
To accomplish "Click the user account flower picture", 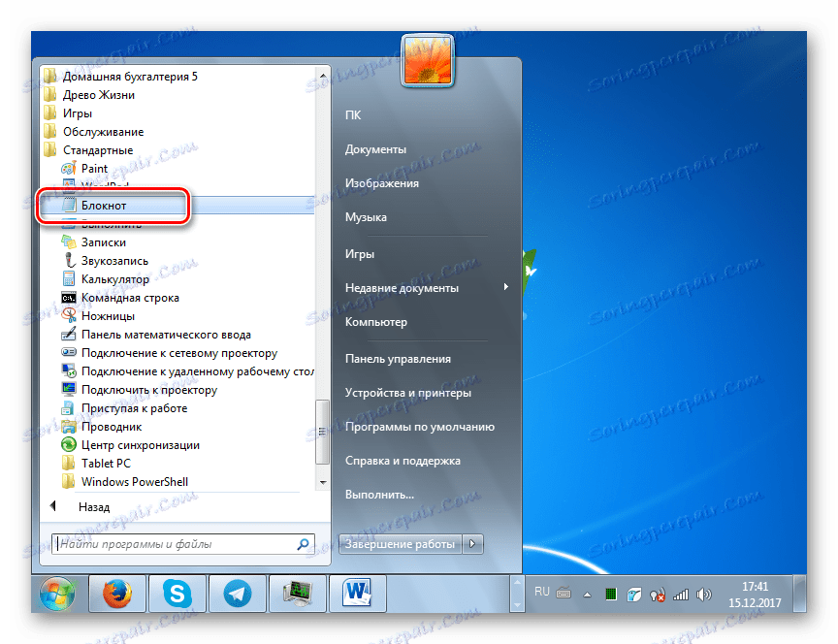I will click(x=427, y=60).
